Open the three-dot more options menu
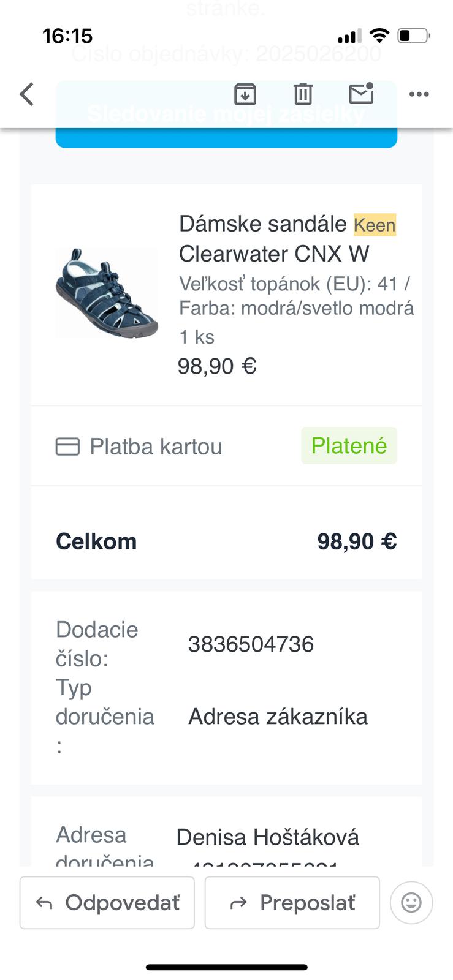The height and width of the screenshot is (980, 453). pos(419,94)
